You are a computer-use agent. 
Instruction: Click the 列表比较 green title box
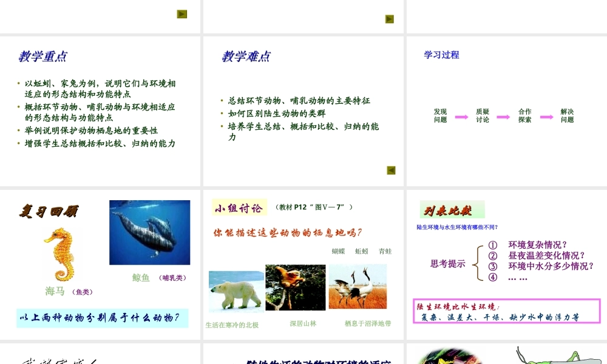pos(452,210)
